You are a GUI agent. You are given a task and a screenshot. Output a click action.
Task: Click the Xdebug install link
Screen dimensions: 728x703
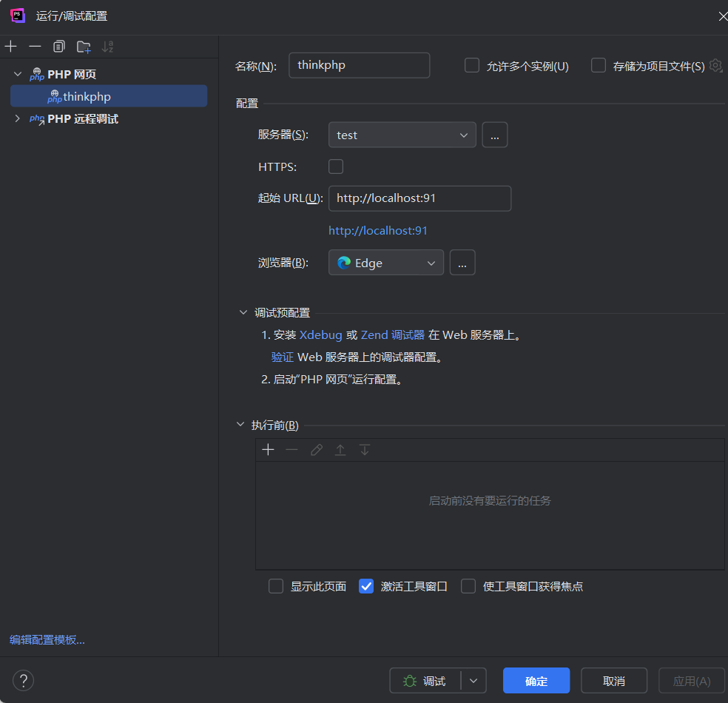(x=320, y=335)
